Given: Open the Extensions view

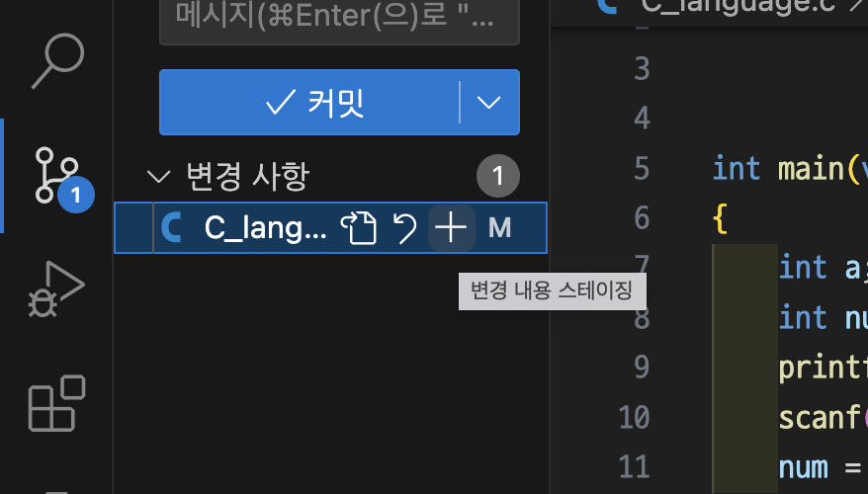Looking at the screenshot, I should tap(56, 403).
